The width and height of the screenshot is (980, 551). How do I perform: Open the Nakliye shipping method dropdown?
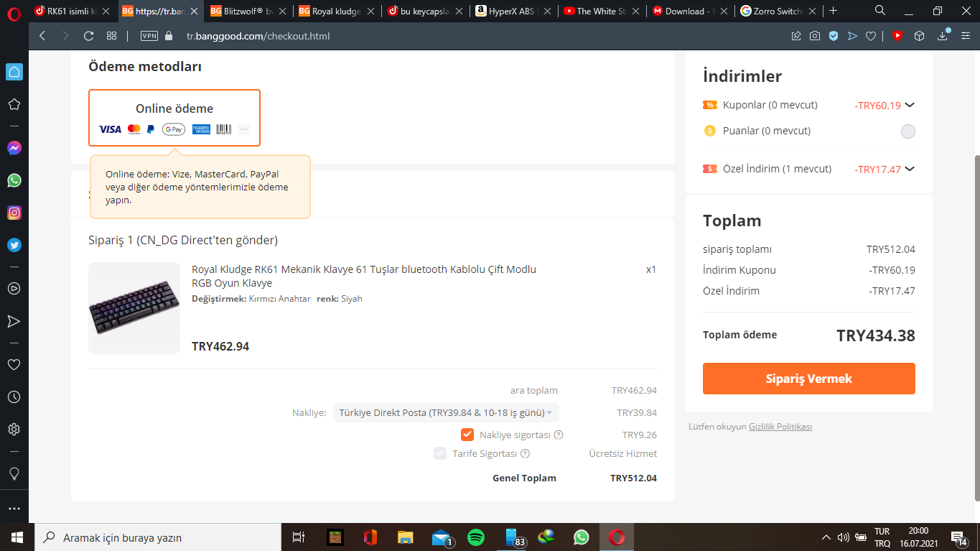click(x=446, y=413)
